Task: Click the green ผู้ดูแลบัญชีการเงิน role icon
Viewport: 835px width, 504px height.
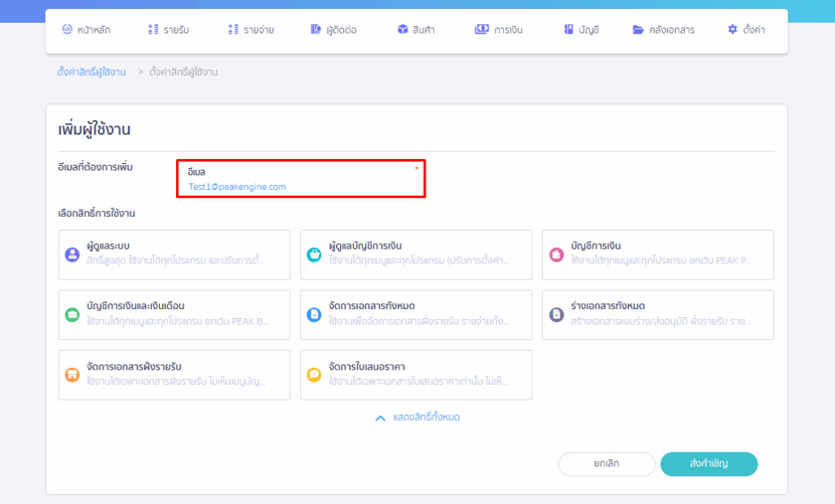Action: [x=313, y=254]
